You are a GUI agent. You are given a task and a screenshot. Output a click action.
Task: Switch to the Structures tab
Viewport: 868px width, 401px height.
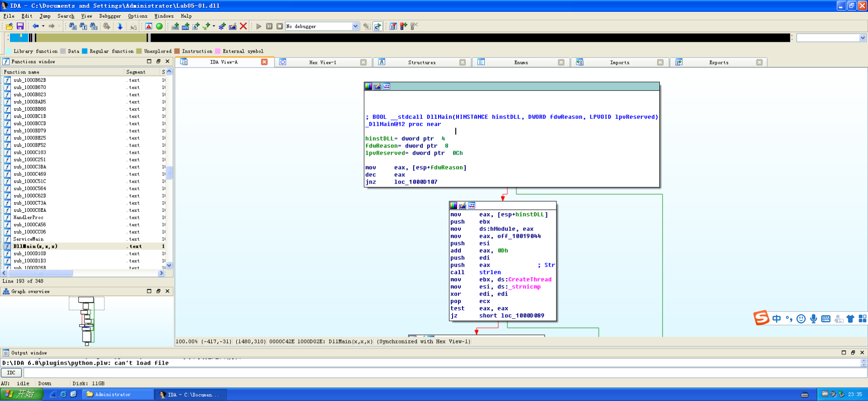(x=421, y=62)
